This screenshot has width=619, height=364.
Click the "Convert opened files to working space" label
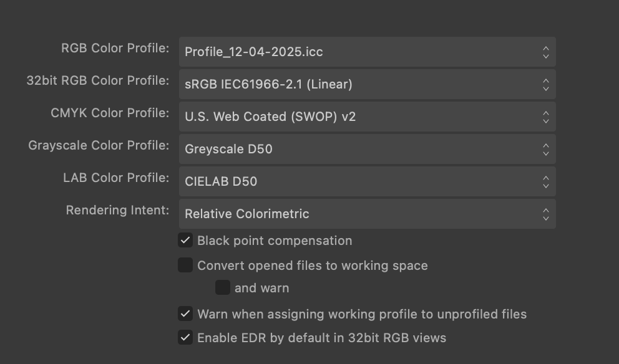[x=313, y=266]
